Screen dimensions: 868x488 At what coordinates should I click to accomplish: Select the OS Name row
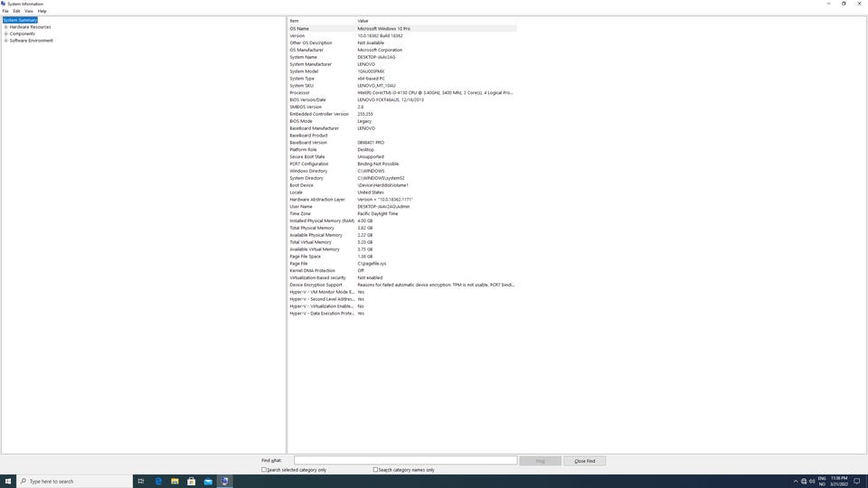tap(402, 28)
